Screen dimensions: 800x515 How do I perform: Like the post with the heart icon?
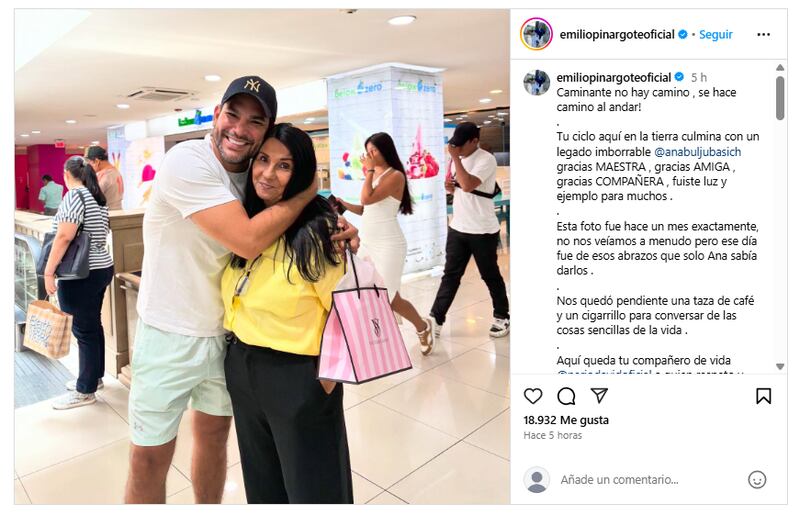point(533,396)
